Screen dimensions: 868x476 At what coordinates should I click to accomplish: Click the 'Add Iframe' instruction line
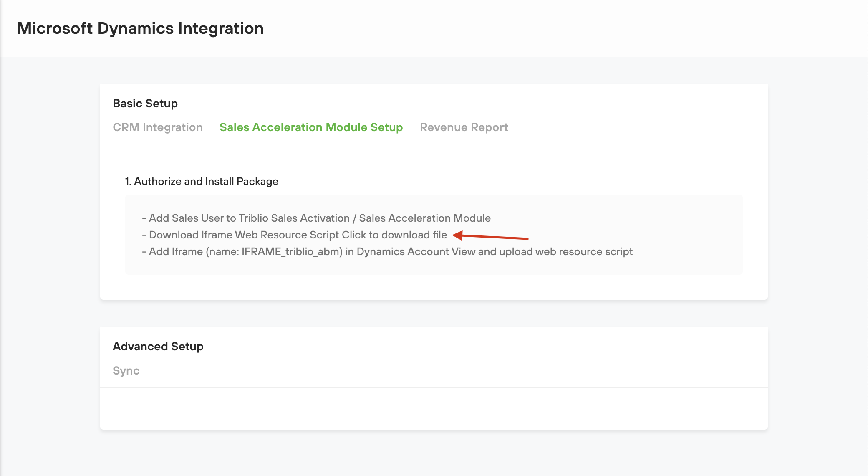[176, 252]
